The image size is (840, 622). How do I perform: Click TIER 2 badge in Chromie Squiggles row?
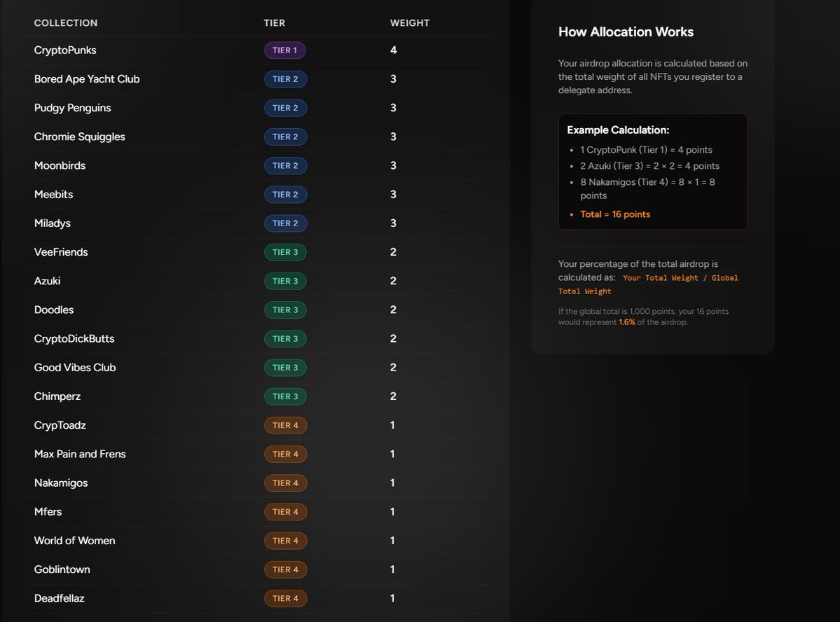point(286,137)
